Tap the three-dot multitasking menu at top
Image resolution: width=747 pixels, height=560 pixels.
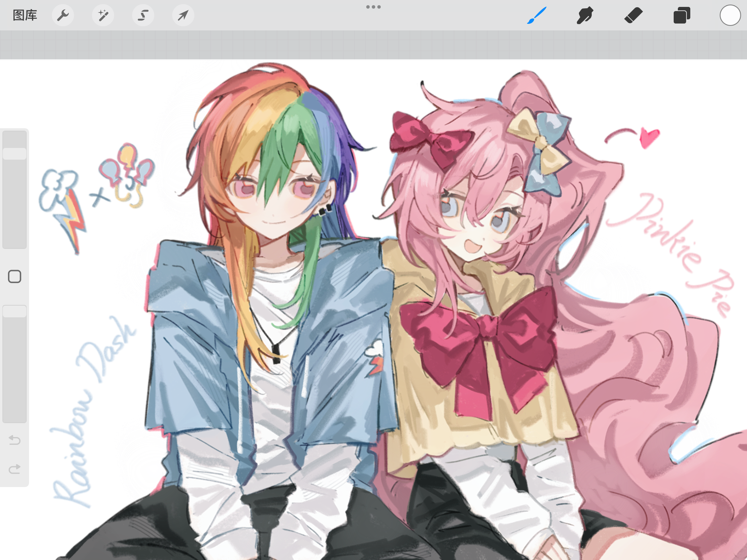(373, 7)
